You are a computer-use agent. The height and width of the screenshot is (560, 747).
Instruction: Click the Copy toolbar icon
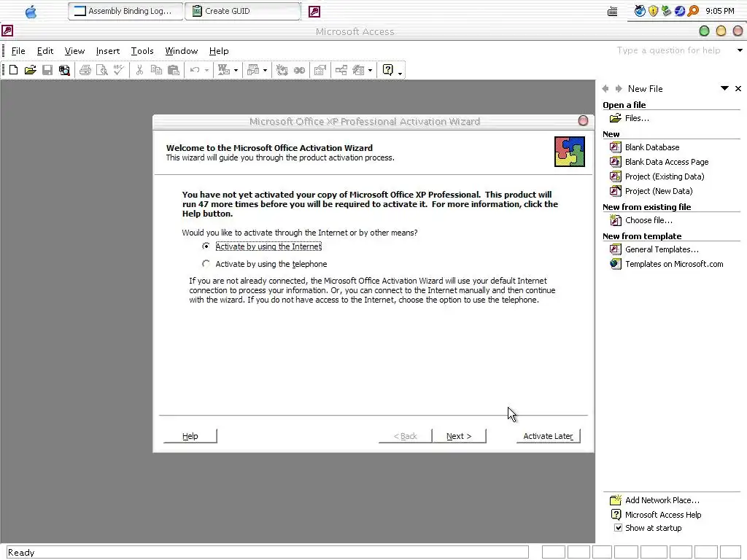point(156,71)
